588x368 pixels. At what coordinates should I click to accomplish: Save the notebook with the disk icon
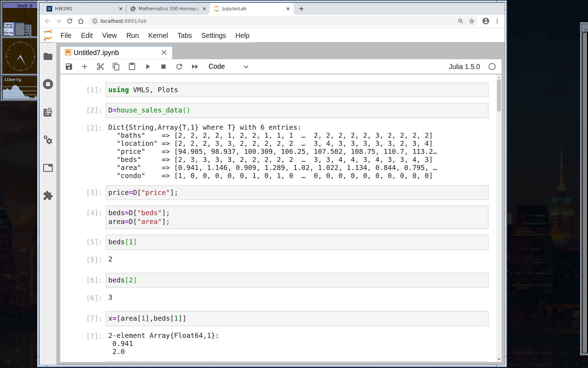pos(69,67)
